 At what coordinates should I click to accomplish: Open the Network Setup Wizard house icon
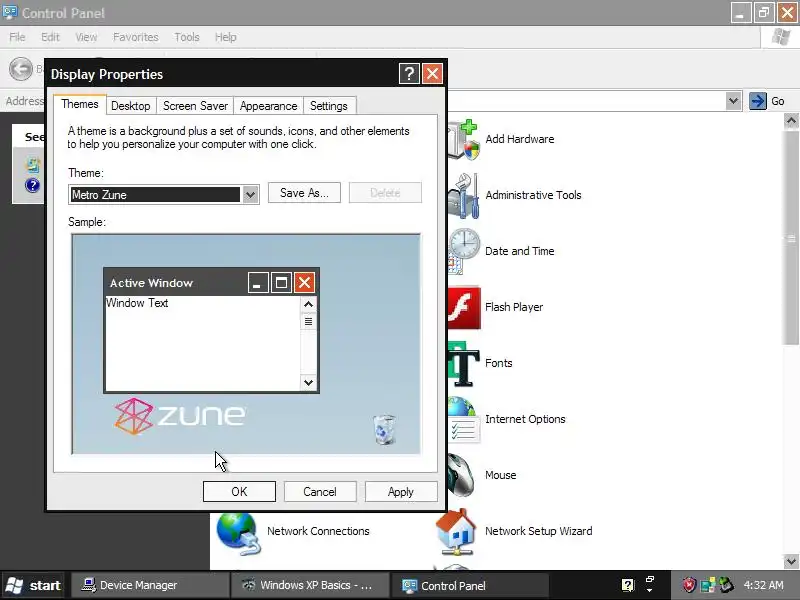click(456, 532)
